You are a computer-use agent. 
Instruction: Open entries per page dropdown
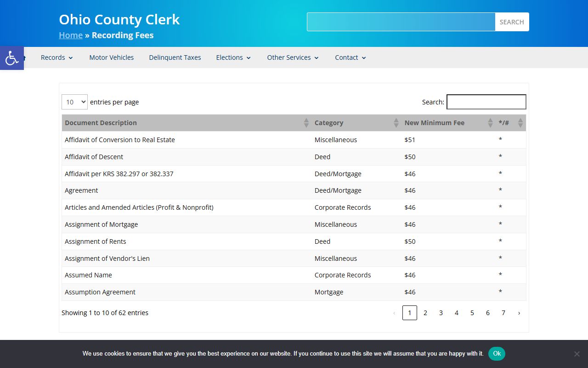(x=74, y=102)
